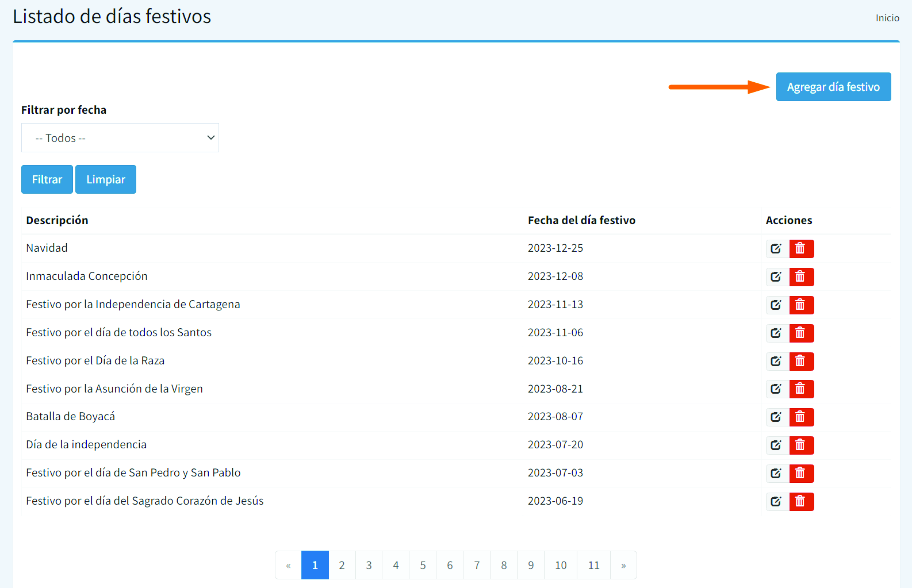
Task: Navigate to pagination page 8
Action: pyautogui.click(x=504, y=565)
